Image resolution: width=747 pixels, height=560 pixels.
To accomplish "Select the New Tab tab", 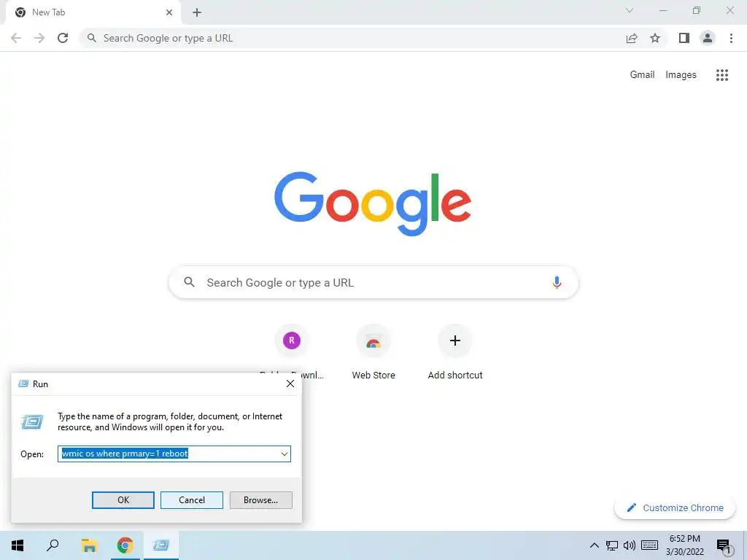I will pos(93,13).
